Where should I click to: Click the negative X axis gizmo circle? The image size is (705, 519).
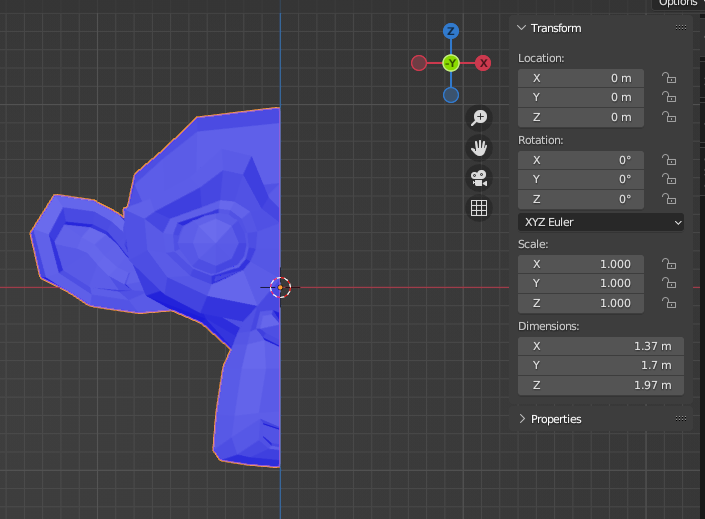click(419, 63)
